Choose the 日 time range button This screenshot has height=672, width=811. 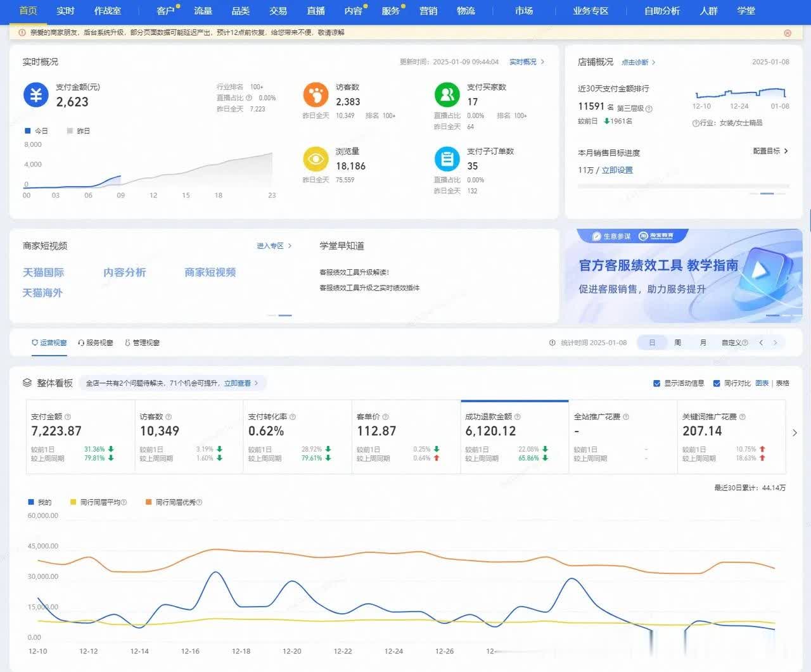pyautogui.click(x=652, y=343)
